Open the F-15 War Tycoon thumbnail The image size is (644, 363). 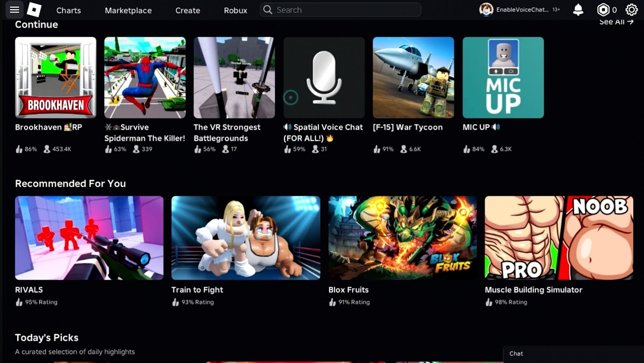point(413,78)
